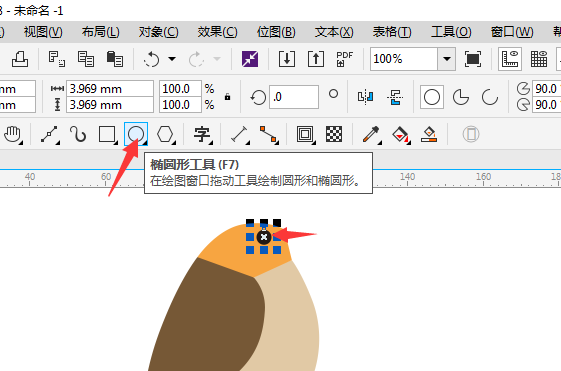Select the Pan hand tool

pos(12,135)
